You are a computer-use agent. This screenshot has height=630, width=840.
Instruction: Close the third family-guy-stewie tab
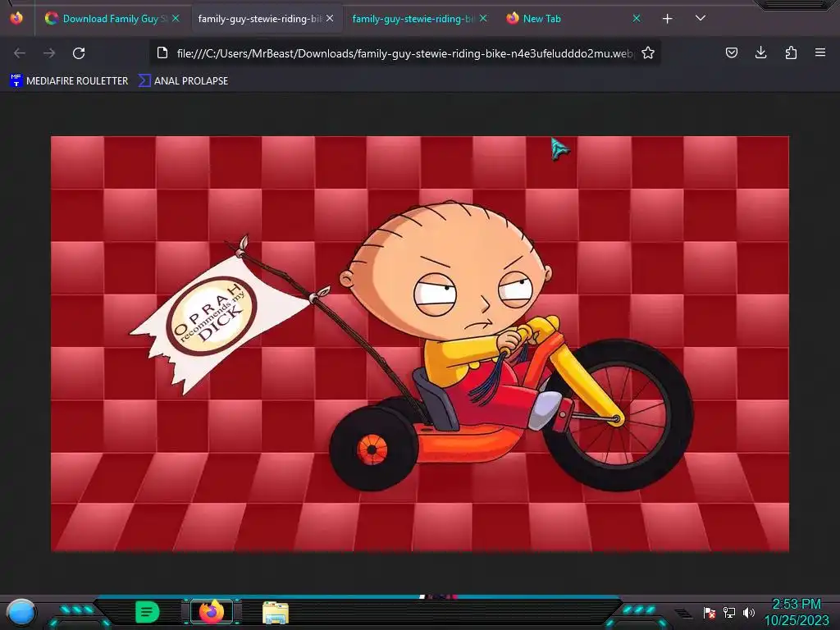[483, 18]
